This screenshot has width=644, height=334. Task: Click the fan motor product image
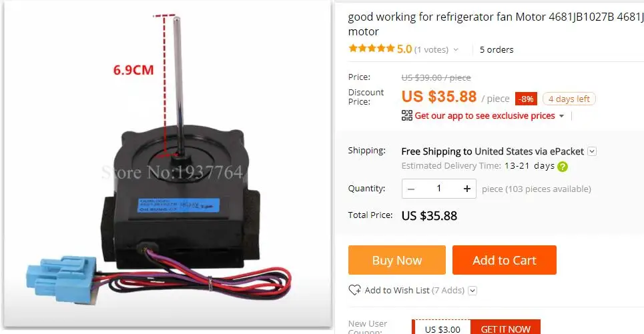(x=168, y=164)
